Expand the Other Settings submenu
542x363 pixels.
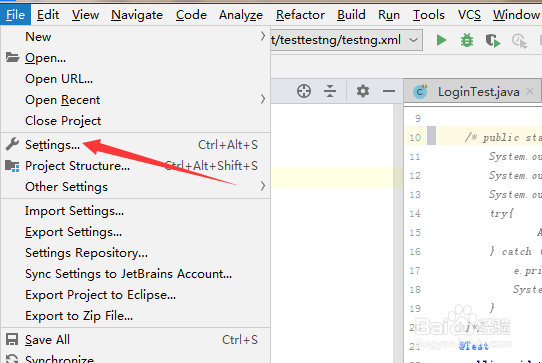(263, 186)
